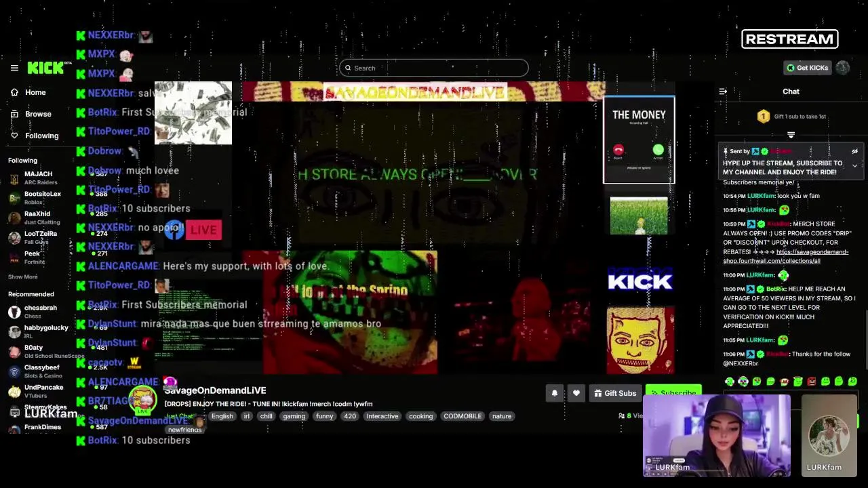
Task: Click the green Accept call button
Action: (658, 150)
